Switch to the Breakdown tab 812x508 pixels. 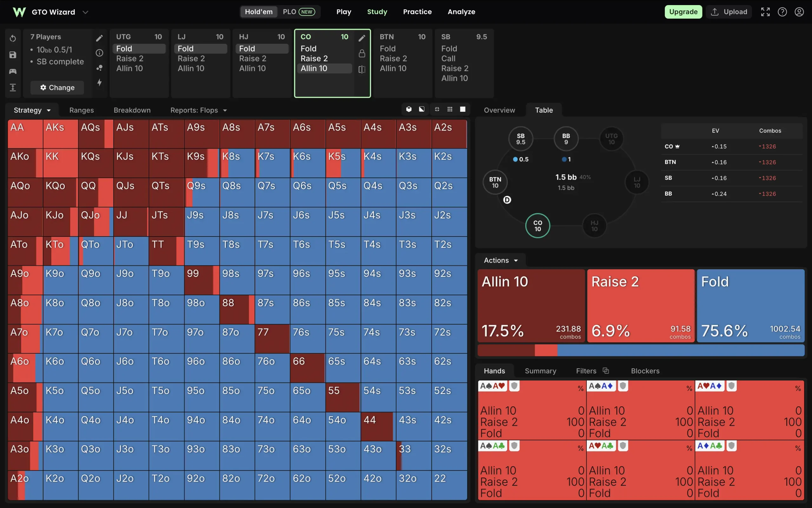click(x=132, y=110)
